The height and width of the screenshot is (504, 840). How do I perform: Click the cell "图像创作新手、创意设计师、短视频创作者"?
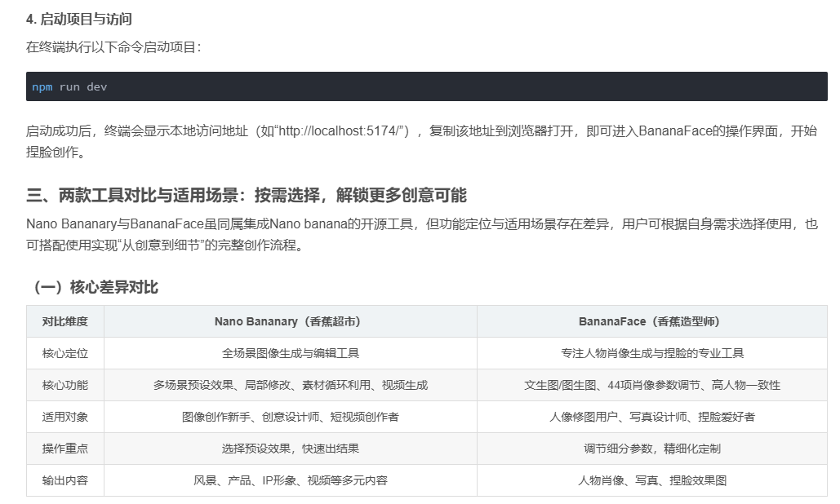pyautogui.click(x=291, y=417)
